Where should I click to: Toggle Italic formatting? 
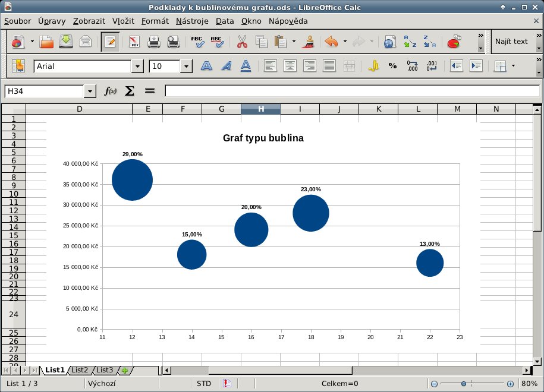[x=226, y=66]
